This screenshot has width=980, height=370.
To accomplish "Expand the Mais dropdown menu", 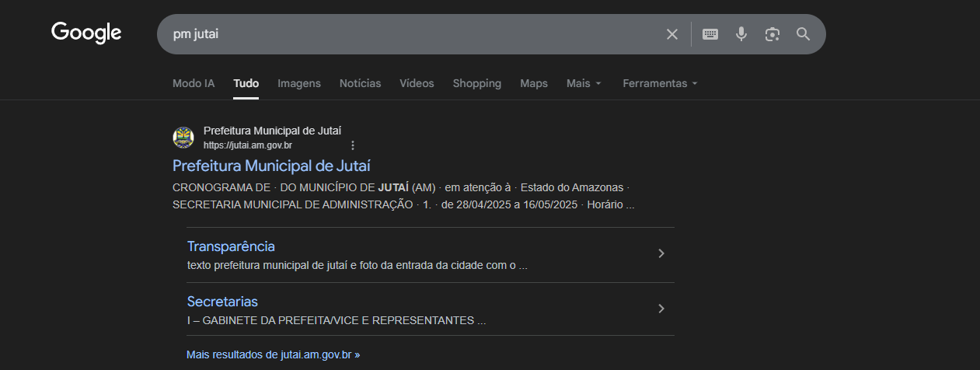I will click(x=584, y=83).
